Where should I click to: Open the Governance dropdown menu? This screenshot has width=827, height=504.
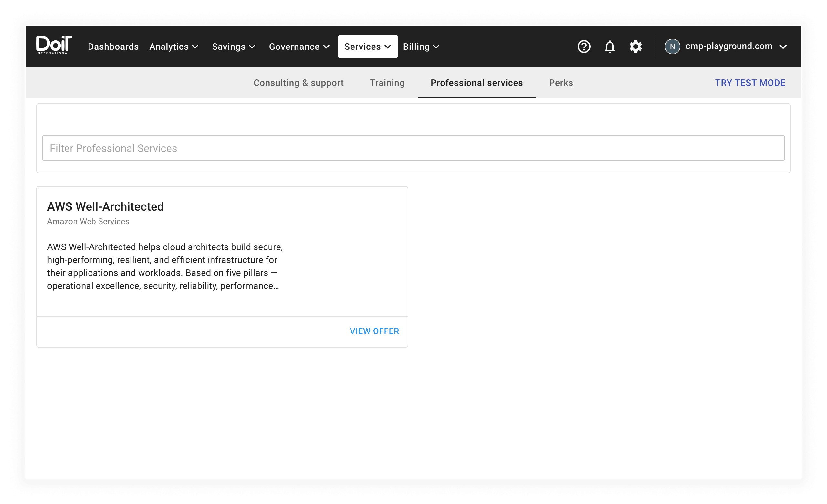[x=299, y=47]
